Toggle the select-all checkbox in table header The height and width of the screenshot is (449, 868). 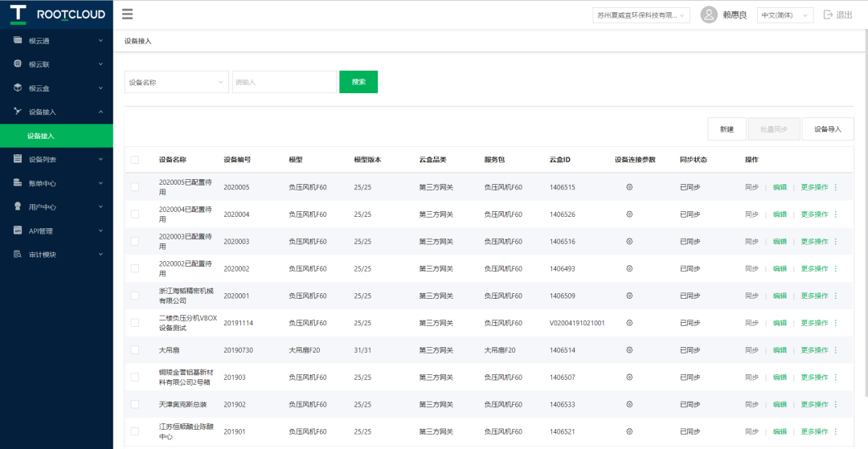coord(135,160)
